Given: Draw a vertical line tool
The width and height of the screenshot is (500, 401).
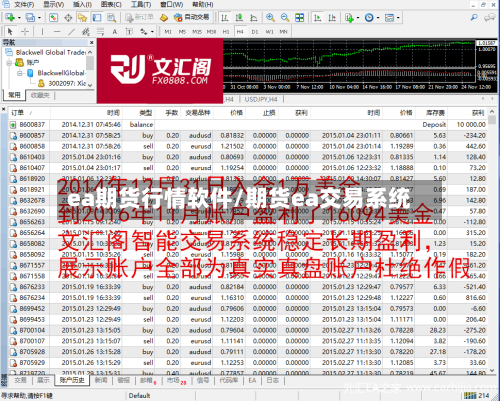Looking at the screenshot, I should pos(42,32).
